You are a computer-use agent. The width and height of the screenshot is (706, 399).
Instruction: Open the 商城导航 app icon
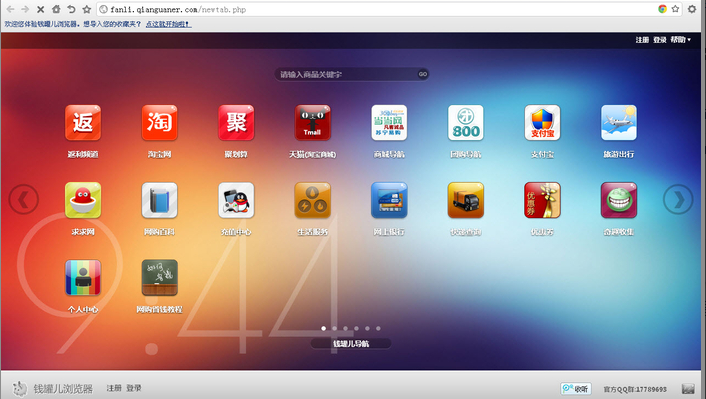(x=389, y=123)
